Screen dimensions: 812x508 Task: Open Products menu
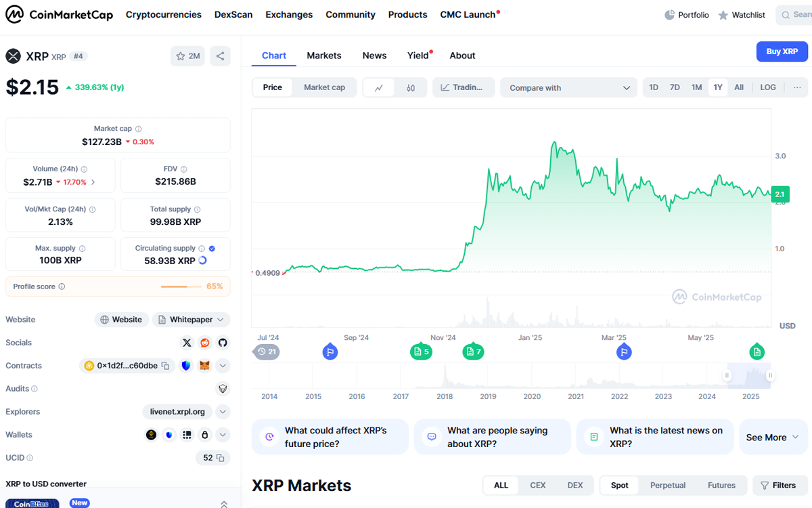coord(407,14)
